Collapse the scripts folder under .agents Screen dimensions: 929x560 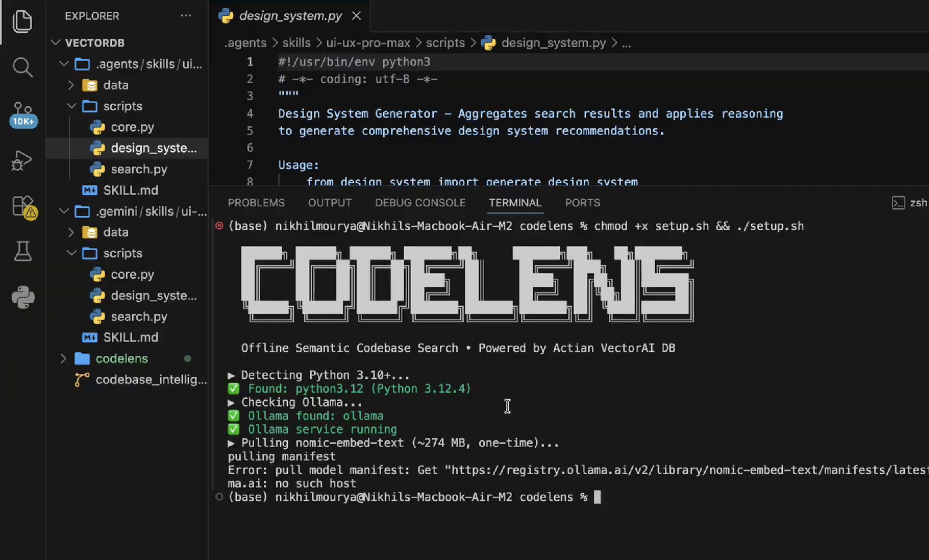pyautogui.click(x=71, y=106)
